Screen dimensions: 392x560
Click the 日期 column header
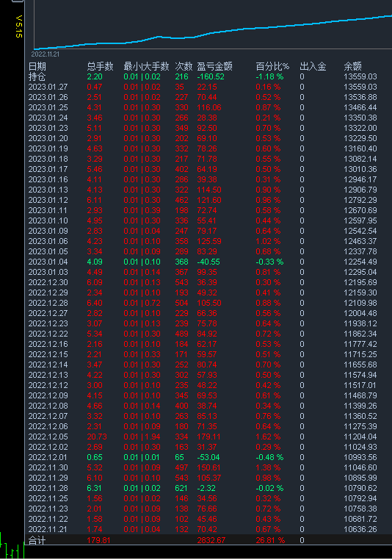(37, 66)
